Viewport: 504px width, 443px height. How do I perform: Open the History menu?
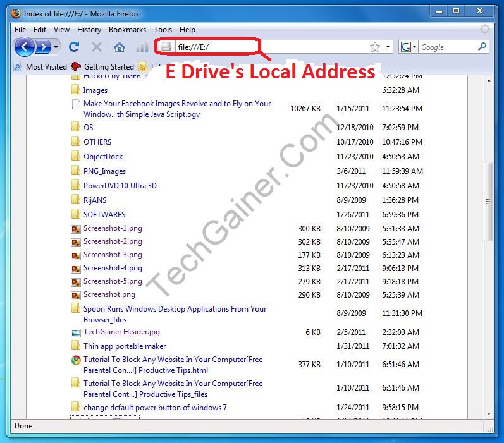[89, 30]
